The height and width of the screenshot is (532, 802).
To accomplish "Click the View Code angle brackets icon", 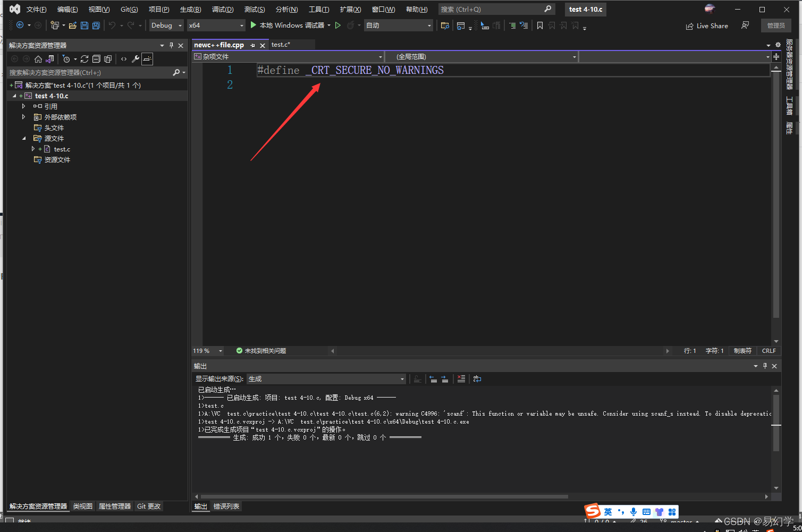I will (124, 59).
